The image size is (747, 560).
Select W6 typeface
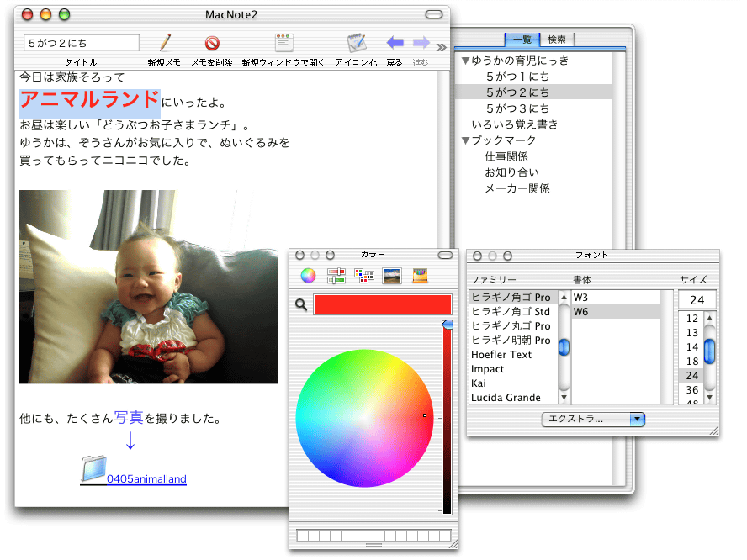[616, 311]
